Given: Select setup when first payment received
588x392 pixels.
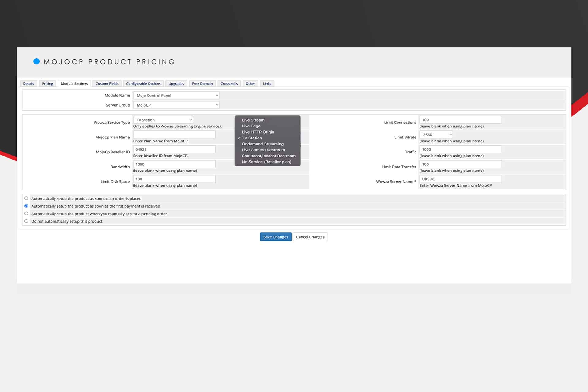Looking at the screenshot, I should tap(26, 206).
